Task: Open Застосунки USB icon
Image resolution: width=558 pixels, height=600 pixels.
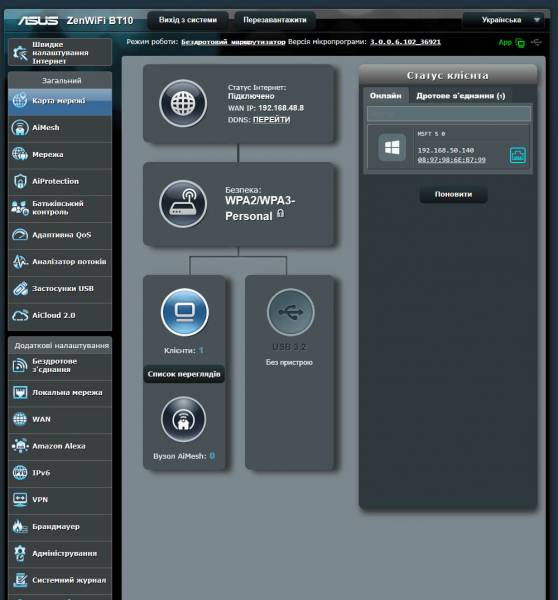Action: 20,289
